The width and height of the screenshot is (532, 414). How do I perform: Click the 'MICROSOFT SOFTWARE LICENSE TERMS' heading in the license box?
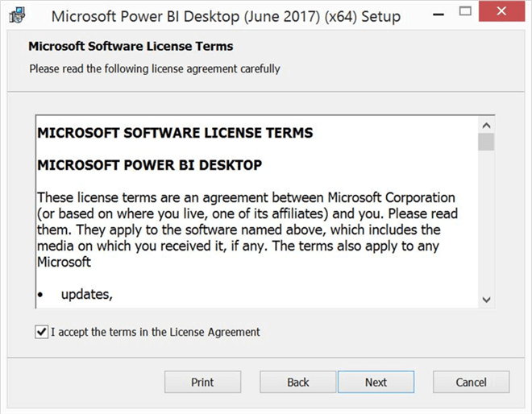point(175,133)
